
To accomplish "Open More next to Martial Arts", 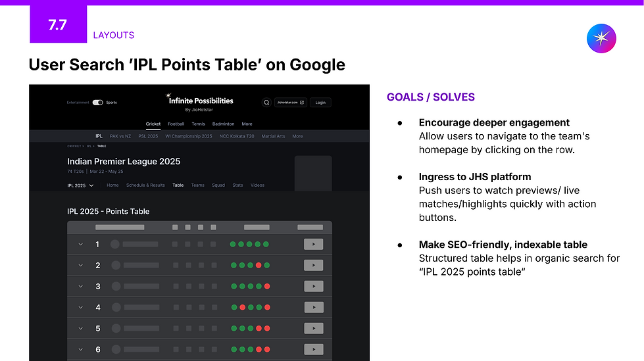I will 297,136.
